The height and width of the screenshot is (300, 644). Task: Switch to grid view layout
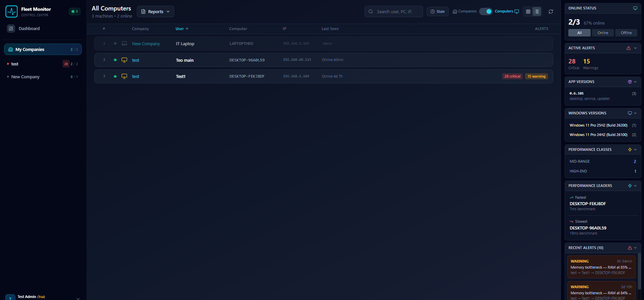click(x=528, y=11)
